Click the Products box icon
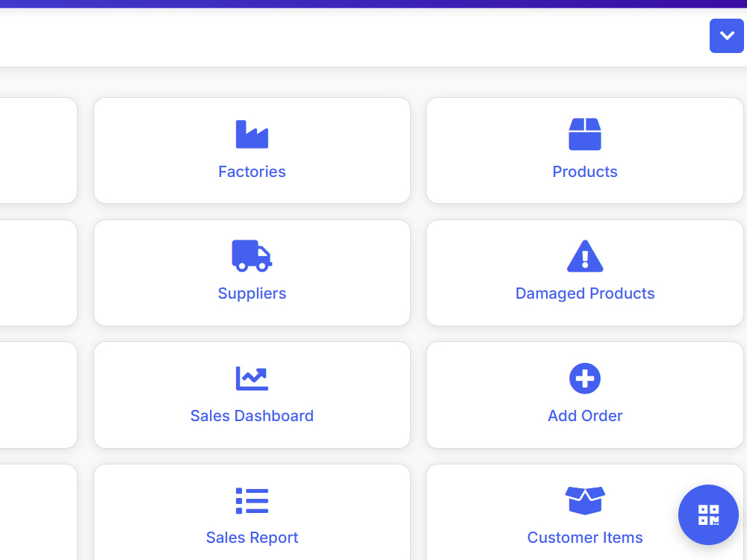Screen dimensions: 747x560 pyautogui.click(x=585, y=134)
